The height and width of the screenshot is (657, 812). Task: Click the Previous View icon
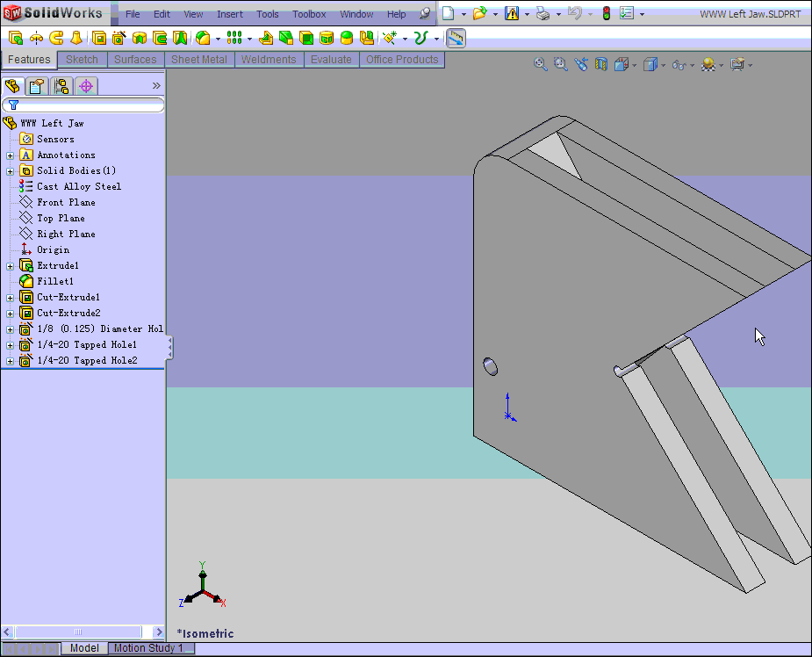tap(580, 64)
